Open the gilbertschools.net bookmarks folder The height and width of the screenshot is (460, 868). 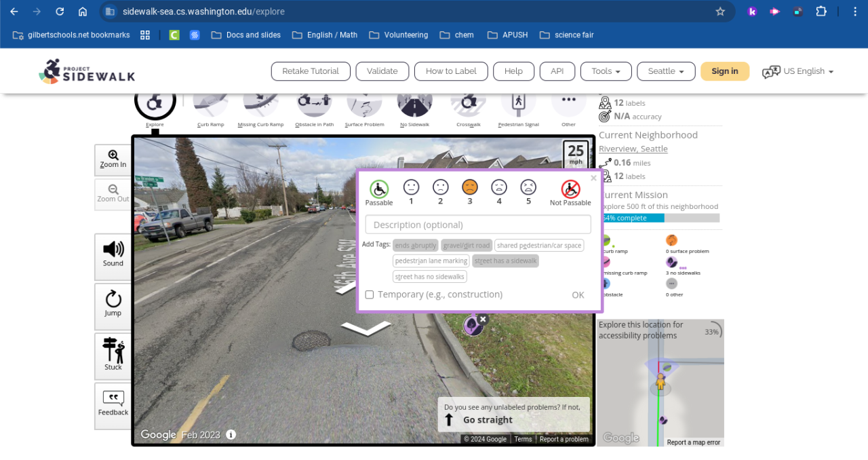click(71, 35)
